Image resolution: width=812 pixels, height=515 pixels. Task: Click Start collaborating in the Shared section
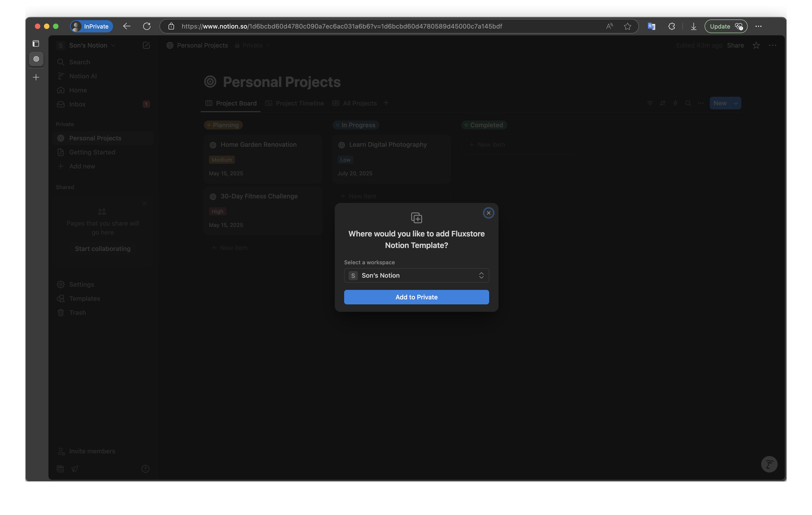(x=102, y=249)
